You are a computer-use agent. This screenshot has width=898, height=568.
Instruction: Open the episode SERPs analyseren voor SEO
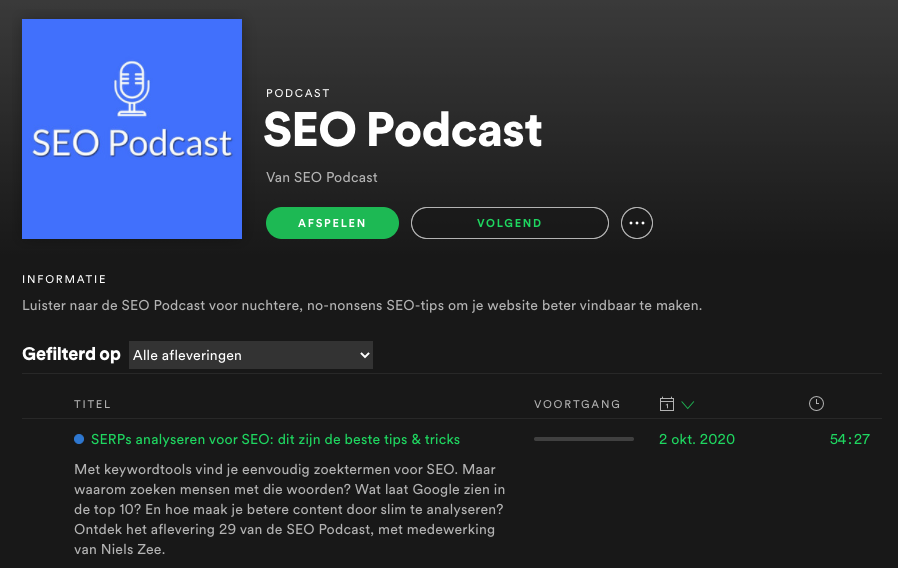point(275,439)
